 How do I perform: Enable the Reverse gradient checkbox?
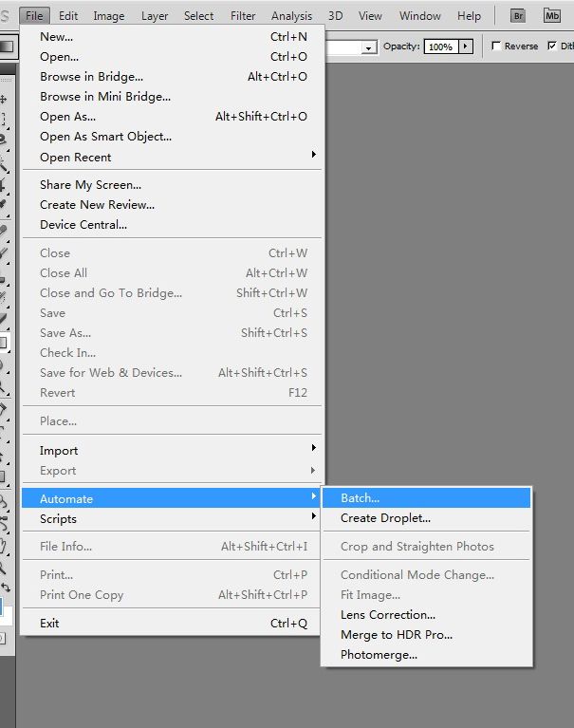tap(496, 46)
